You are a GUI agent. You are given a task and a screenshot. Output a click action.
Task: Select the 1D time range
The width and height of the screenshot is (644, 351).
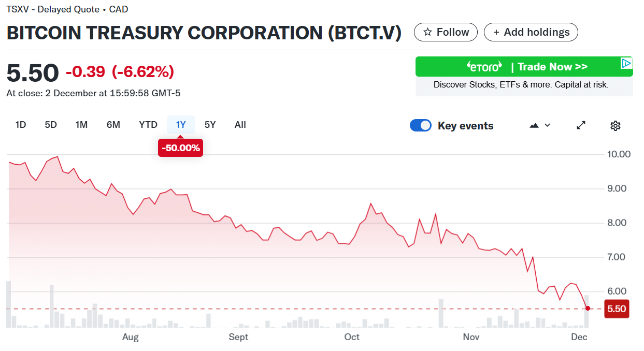click(x=21, y=125)
